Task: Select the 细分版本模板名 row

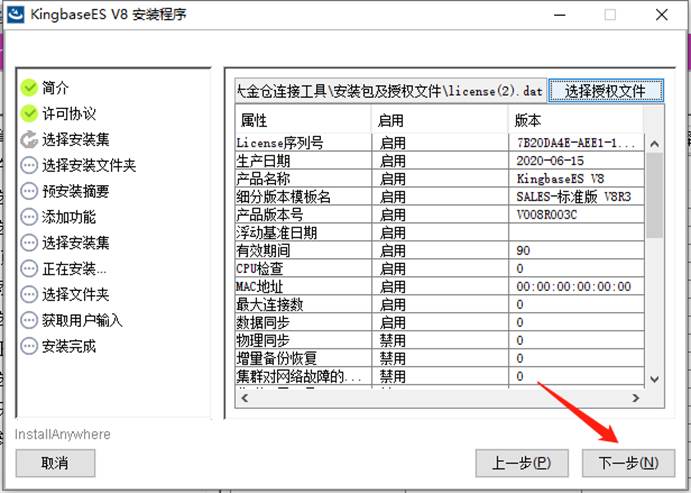Action: pos(440,196)
